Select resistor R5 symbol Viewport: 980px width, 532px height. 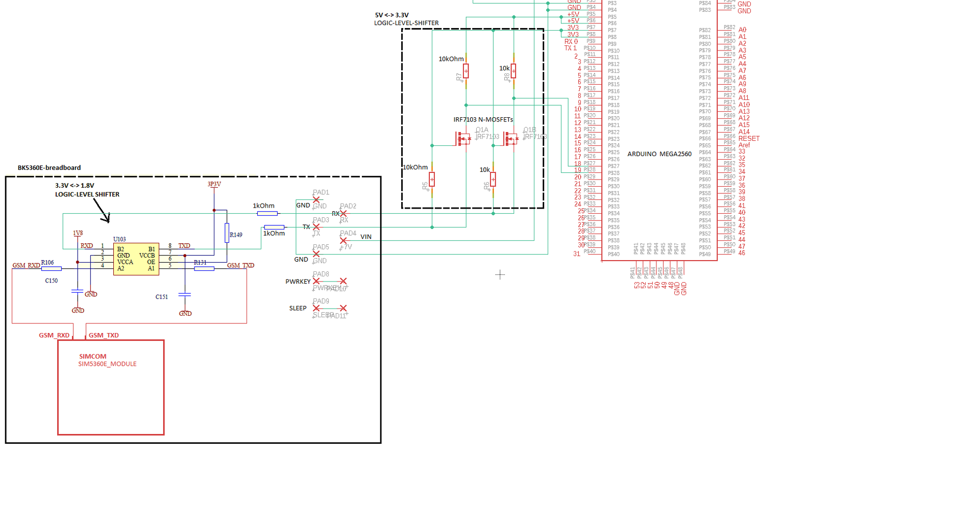click(432, 179)
